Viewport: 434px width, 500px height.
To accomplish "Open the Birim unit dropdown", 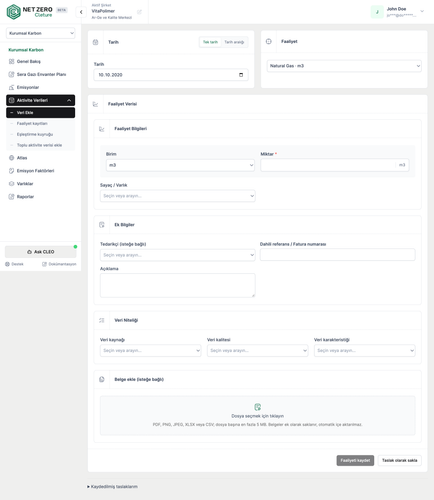I will click(180, 165).
